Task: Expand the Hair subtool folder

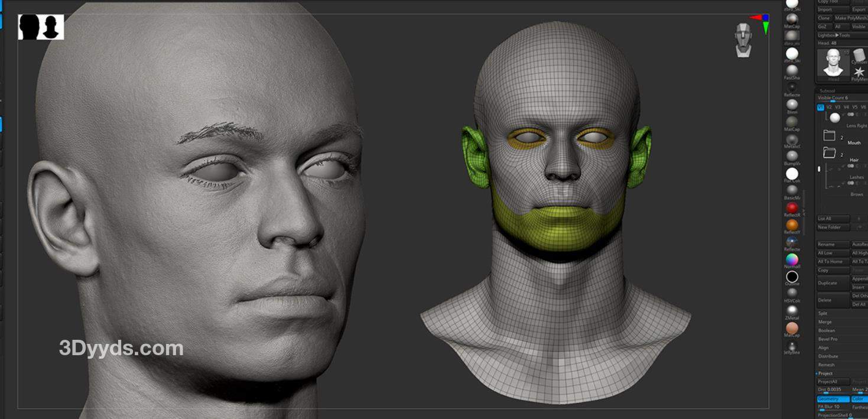Action: (830, 154)
